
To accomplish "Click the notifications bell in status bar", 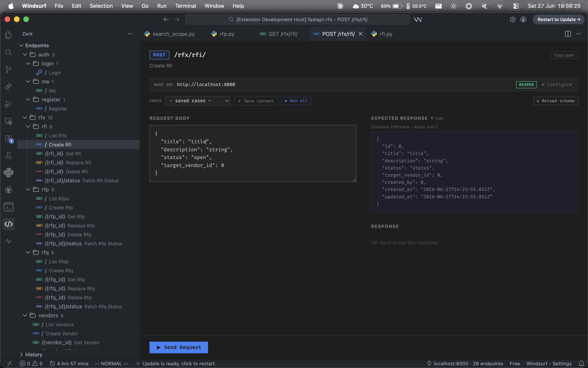I will coord(581,364).
